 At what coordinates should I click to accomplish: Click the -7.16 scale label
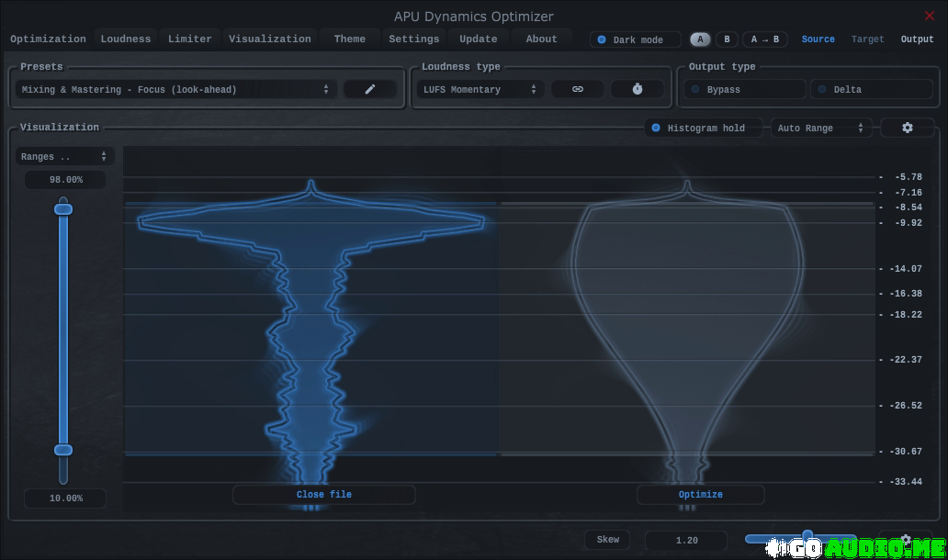908,193
